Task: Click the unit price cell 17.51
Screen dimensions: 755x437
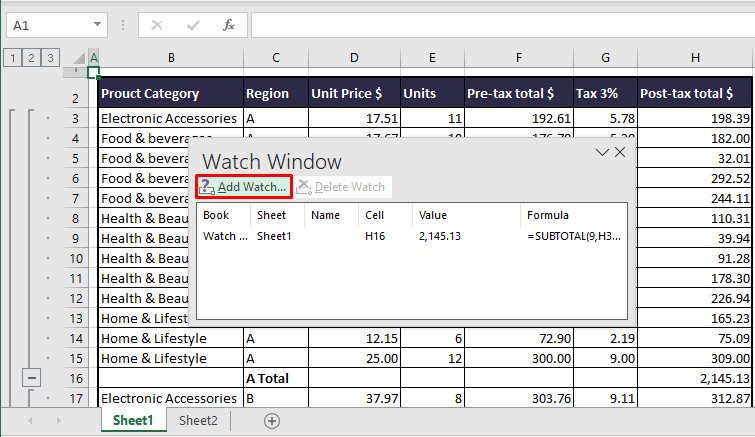Action: coord(354,118)
